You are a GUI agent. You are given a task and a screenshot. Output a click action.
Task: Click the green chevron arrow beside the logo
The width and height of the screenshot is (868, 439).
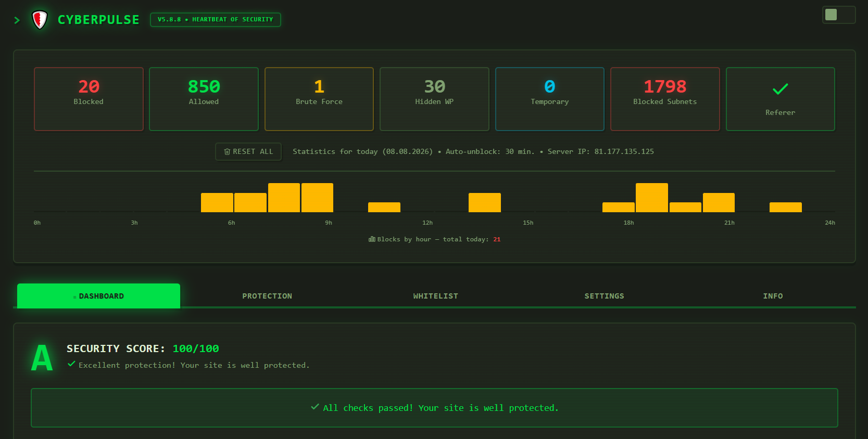17,20
